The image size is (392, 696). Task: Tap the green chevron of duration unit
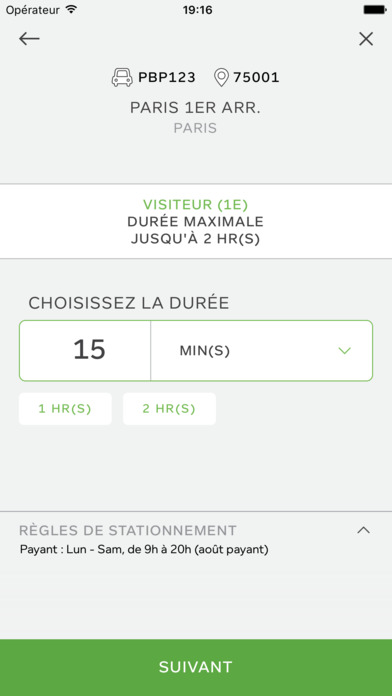click(x=344, y=351)
